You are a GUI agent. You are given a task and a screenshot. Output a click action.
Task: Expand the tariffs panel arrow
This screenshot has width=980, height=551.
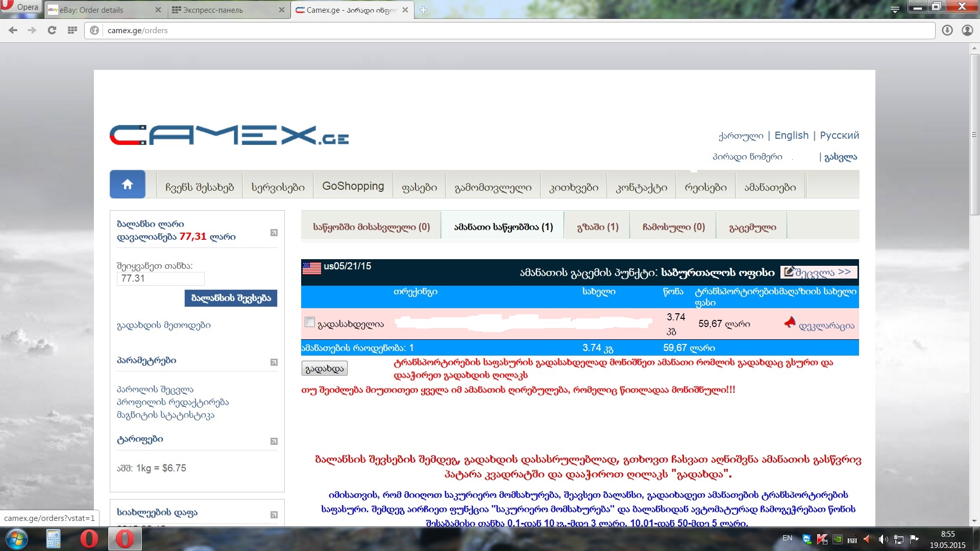(x=274, y=441)
